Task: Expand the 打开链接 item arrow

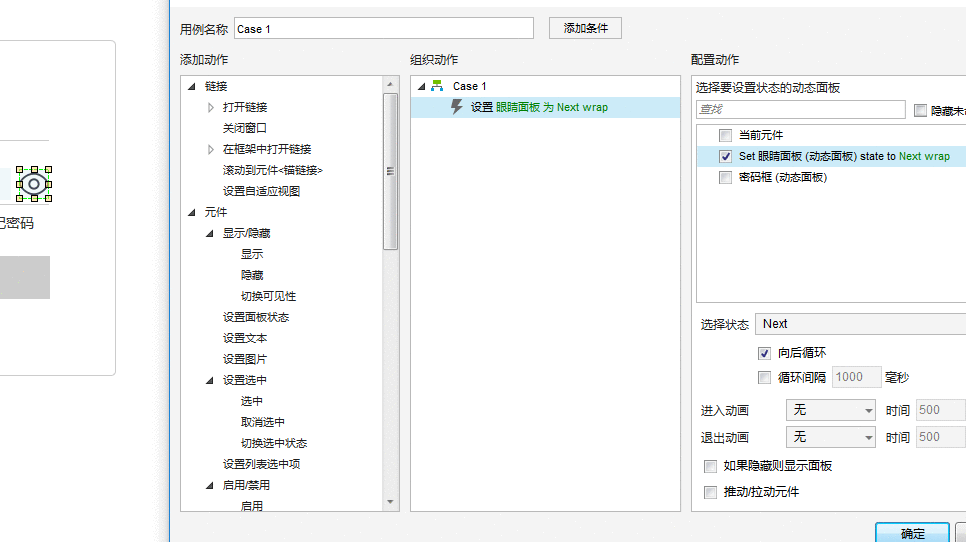Action: pos(211,107)
